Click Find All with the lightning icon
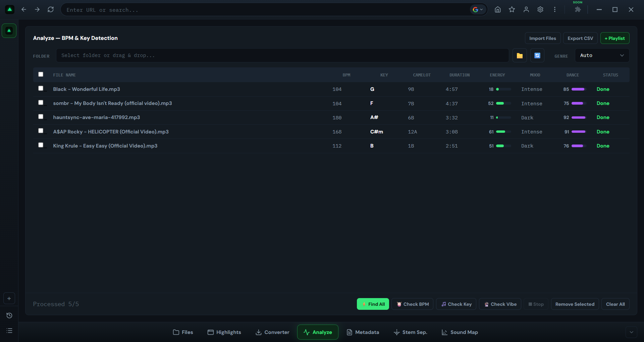The image size is (644, 342). pos(373,304)
